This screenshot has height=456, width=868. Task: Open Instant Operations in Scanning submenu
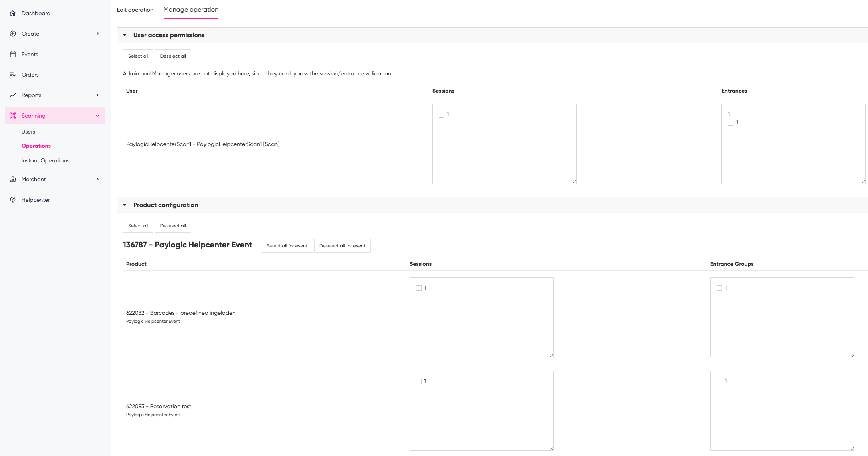point(45,160)
